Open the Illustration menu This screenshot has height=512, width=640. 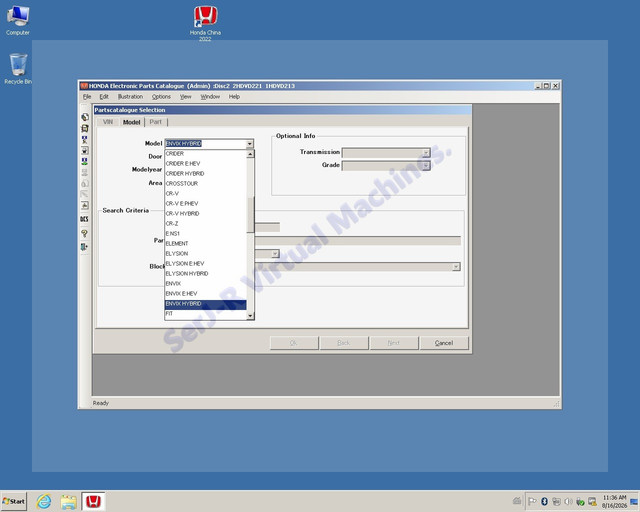[x=130, y=97]
